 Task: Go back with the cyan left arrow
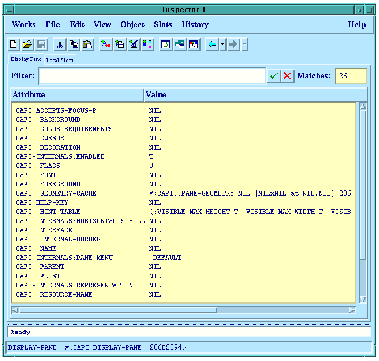(x=212, y=44)
